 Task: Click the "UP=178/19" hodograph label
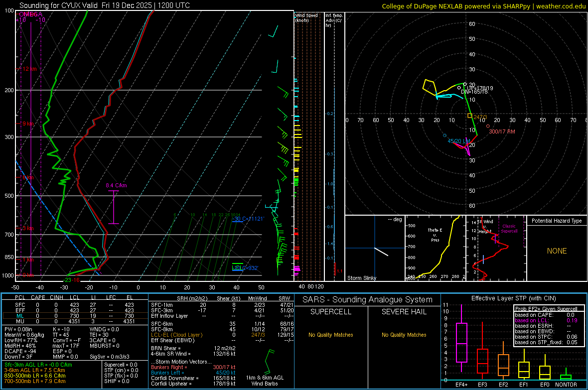coord(480,88)
